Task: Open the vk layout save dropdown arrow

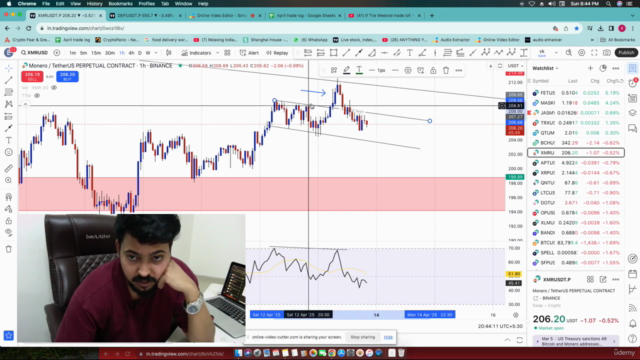Action: pos(556,53)
